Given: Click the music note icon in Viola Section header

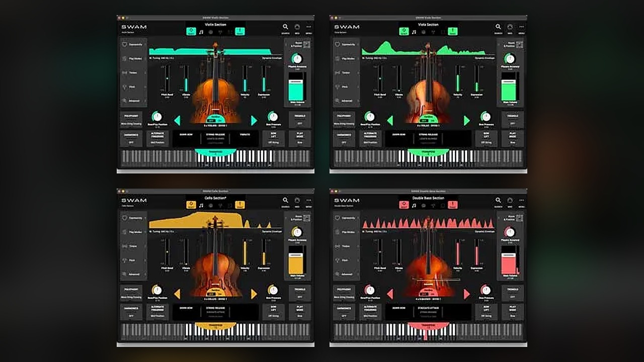Looking at the screenshot, I should (x=414, y=32).
